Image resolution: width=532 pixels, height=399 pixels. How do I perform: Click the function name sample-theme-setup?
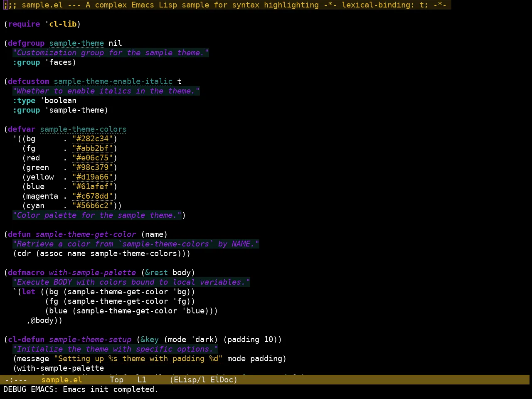[90, 340]
